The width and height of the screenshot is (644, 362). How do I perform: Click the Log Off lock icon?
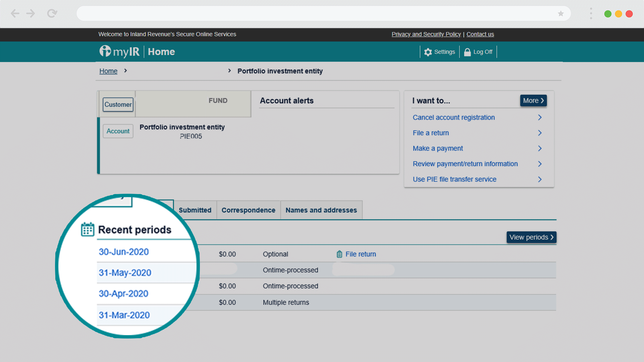467,52
